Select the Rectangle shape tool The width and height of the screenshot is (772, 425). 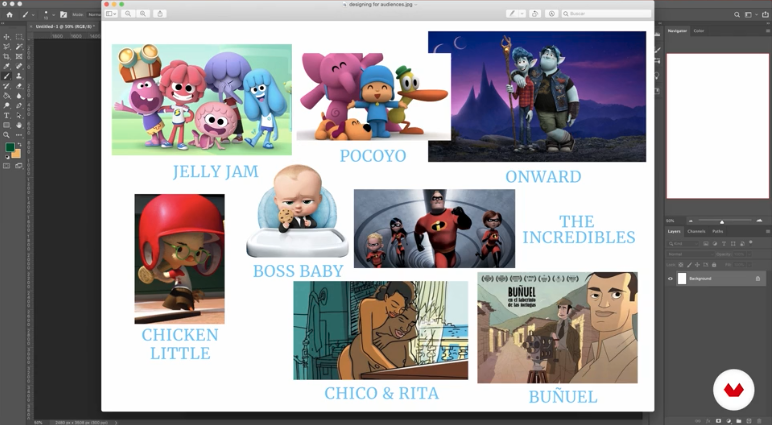point(6,125)
